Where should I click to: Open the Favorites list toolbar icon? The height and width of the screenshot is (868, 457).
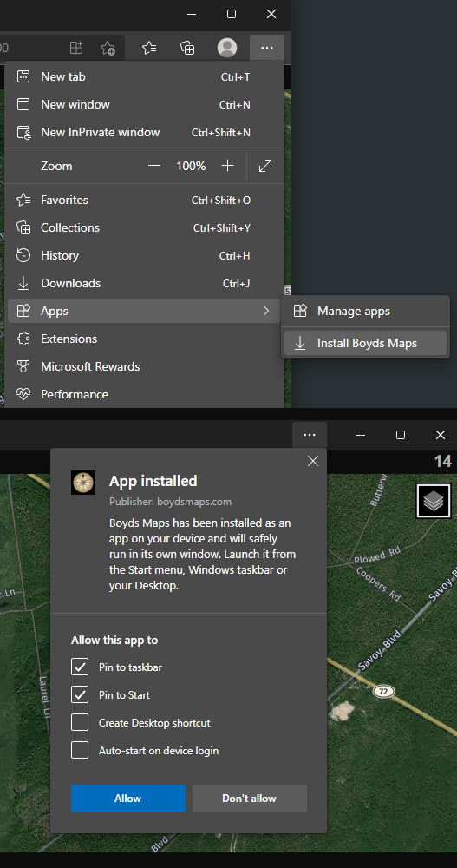point(149,48)
